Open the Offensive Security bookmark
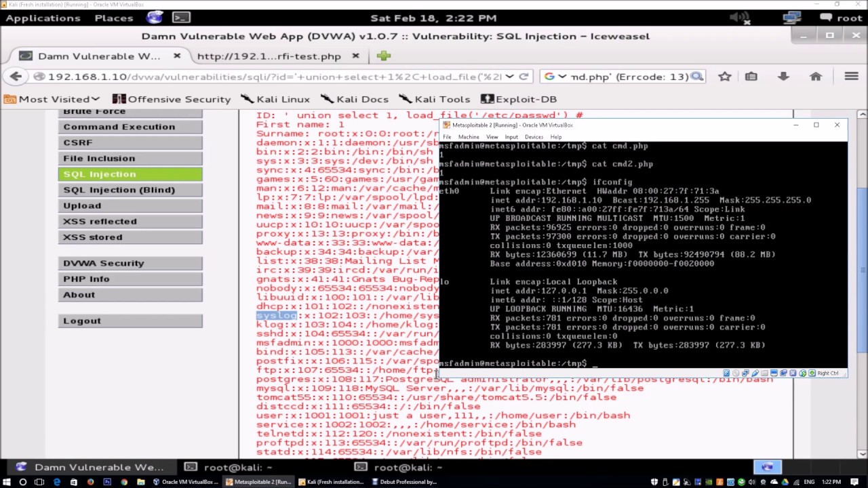Image resolution: width=868 pixels, height=488 pixels. coord(172,99)
